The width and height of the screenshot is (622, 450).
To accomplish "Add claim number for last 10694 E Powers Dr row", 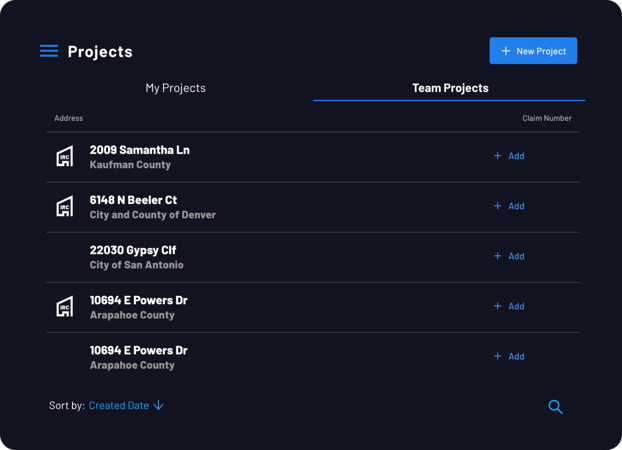I will (x=509, y=356).
